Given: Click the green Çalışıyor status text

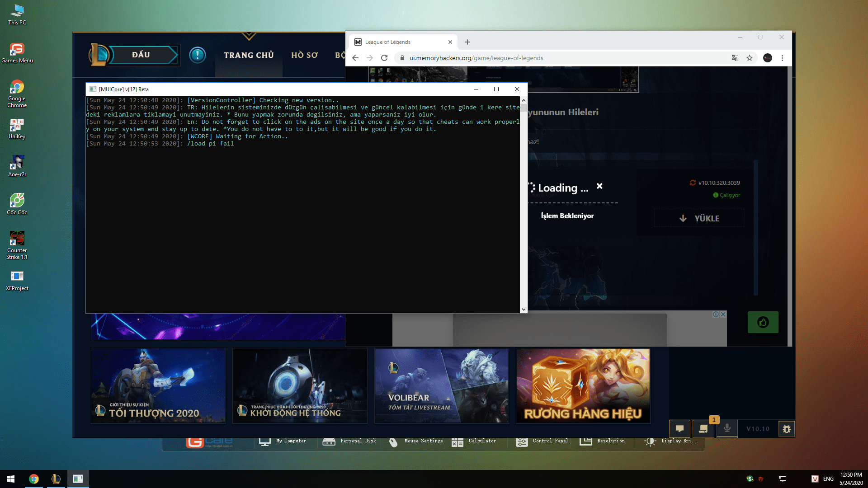Looking at the screenshot, I should pos(730,195).
